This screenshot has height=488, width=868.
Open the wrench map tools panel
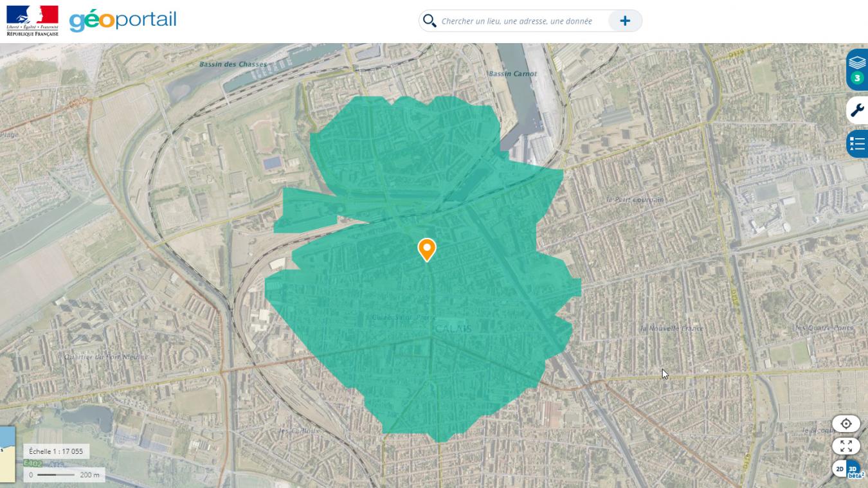[857, 111]
